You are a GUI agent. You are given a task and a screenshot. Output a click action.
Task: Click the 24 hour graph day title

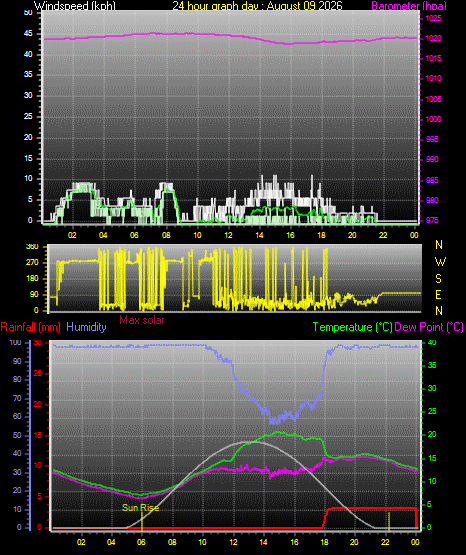258,6
